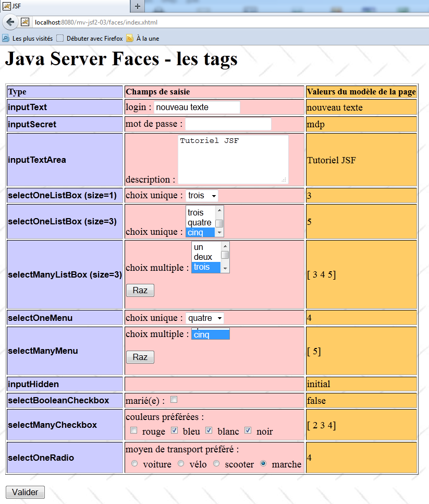
Task: Check the rouge color checkbox
Action: (x=134, y=430)
